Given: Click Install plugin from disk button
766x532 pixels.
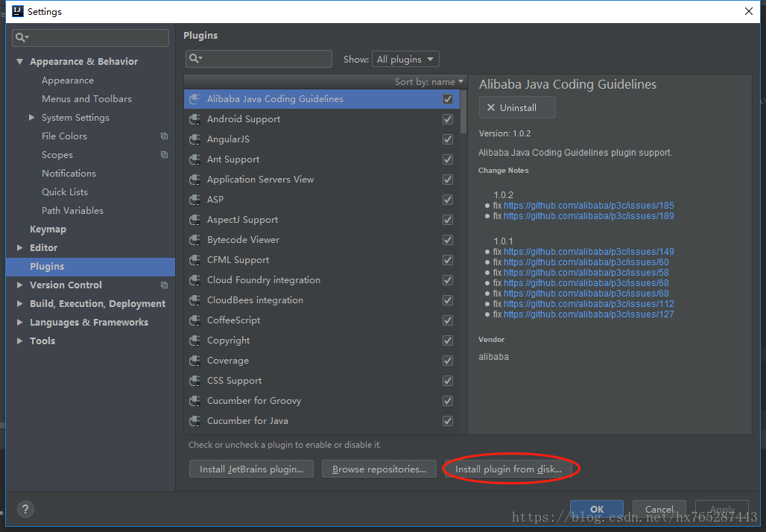Looking at the screenshot, I should (508, 469).
